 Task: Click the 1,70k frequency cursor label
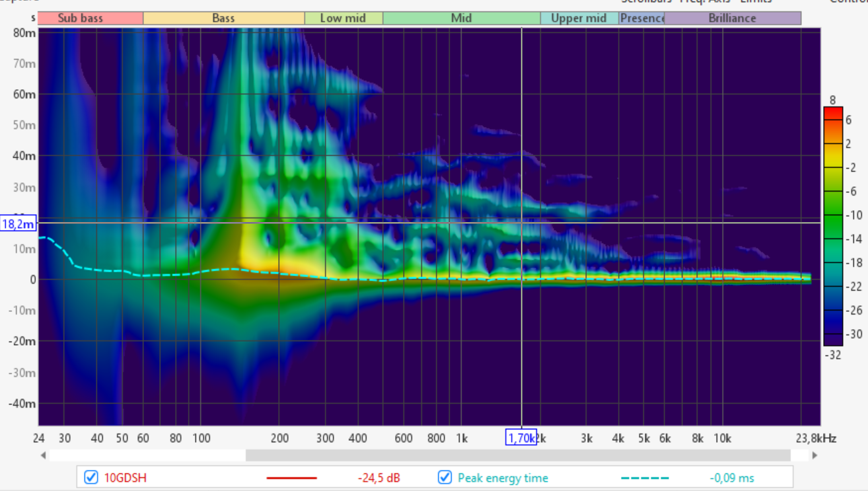(x=521, y=437)
